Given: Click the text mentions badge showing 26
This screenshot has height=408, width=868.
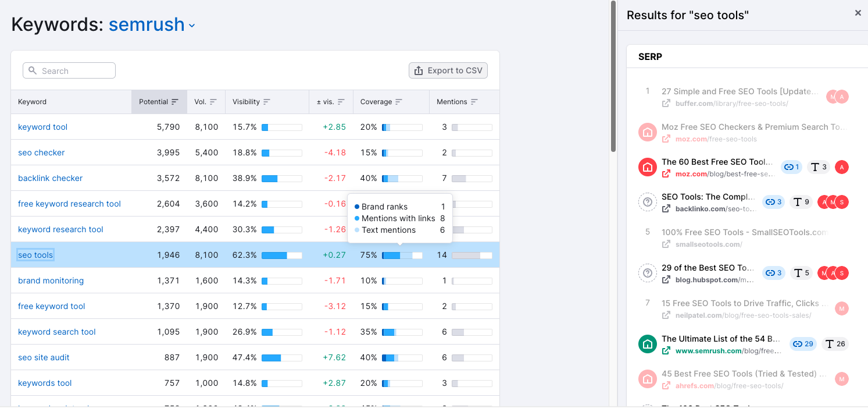Looking at the screenshot, I should coord(835,344).
